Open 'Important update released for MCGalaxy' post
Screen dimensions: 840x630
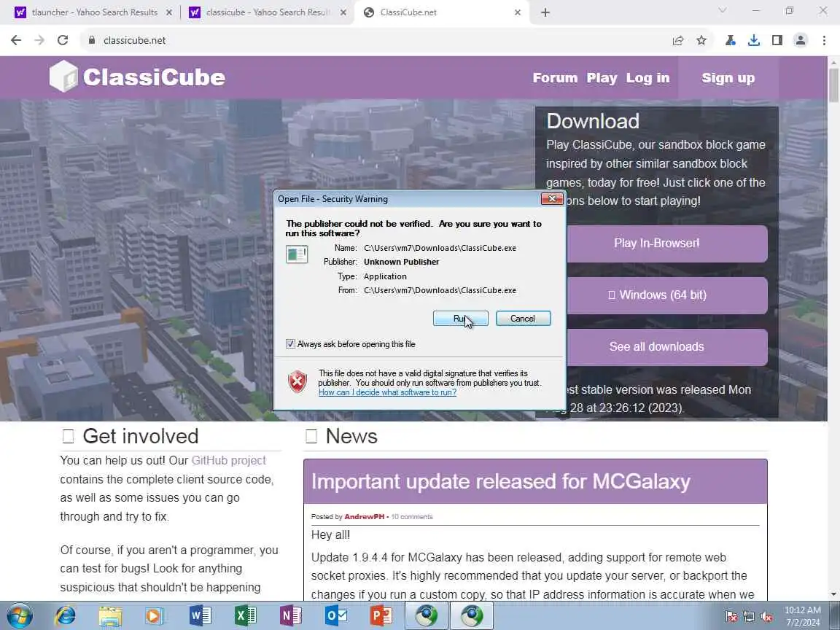coord(500,481)
